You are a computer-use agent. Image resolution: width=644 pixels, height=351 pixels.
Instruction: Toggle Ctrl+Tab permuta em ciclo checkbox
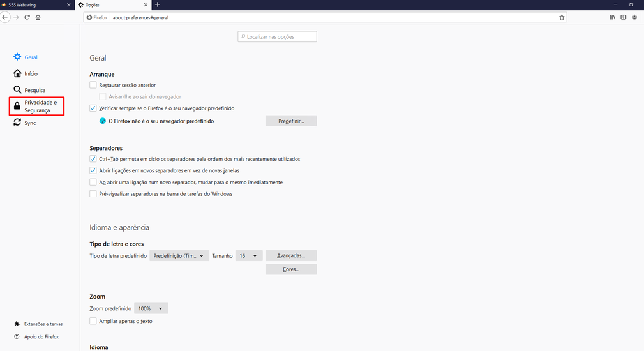coord(93,159)
